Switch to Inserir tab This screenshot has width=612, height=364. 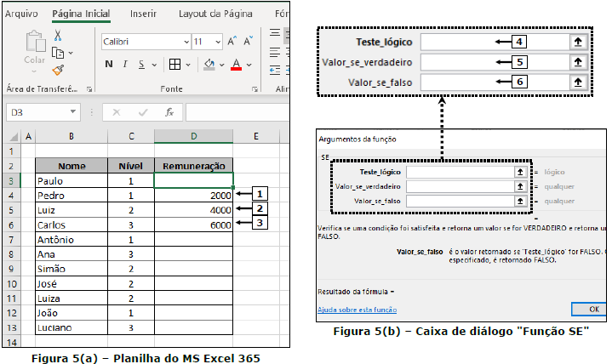coord(143,14)
